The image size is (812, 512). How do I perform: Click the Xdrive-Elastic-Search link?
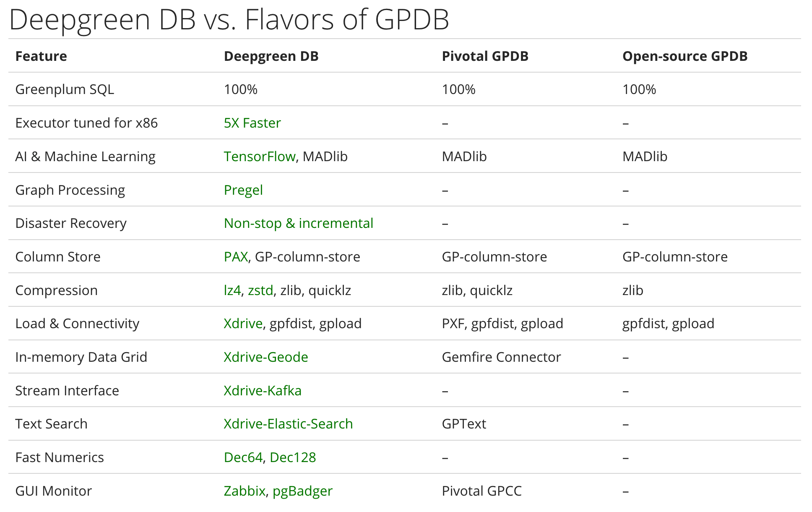click(x=288, y=424)
